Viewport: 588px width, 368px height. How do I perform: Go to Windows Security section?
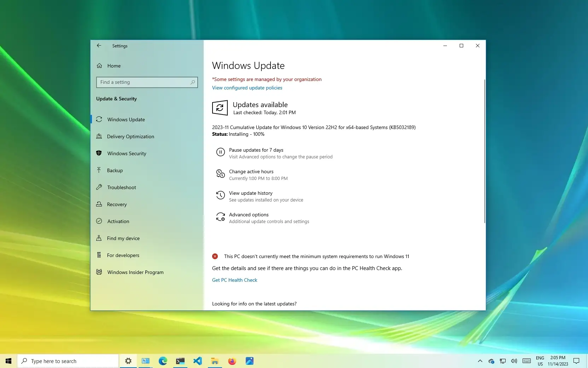coord(147,153)
